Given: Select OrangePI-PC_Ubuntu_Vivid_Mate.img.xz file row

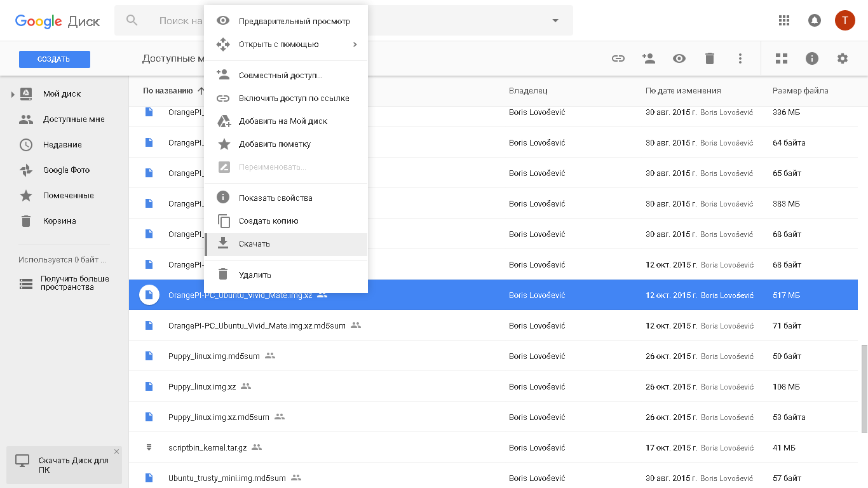Looking at the screenshot, I should coord(493,295).
